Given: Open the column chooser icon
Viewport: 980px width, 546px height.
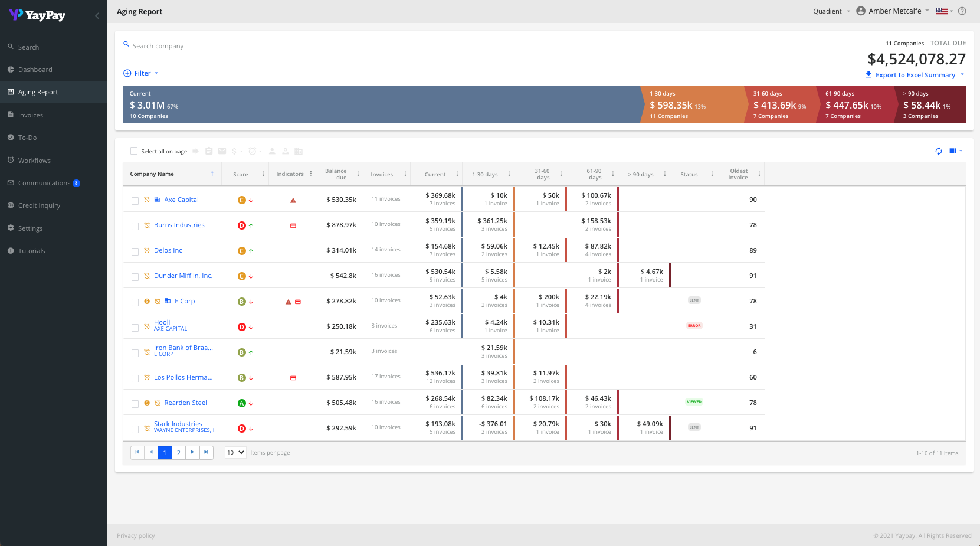Looking at the screenshot, I should [x=953, y=151].
